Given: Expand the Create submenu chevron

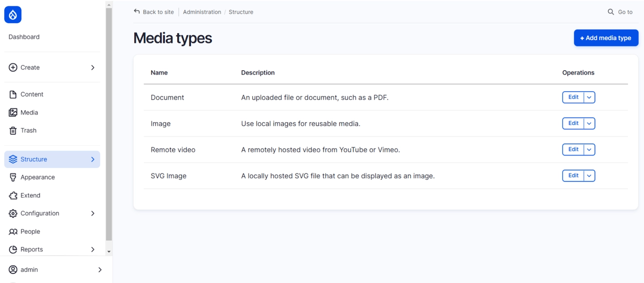Looking at the screenshot, I should coord(93,68).
